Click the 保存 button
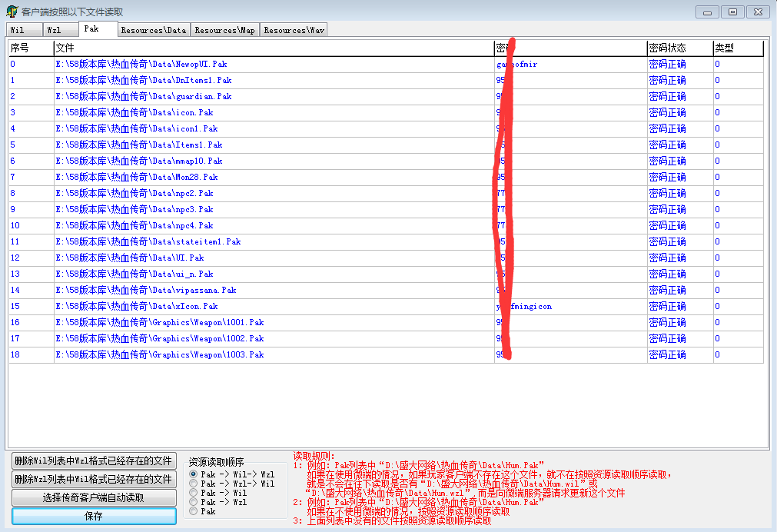 click(x=94, y=517)
